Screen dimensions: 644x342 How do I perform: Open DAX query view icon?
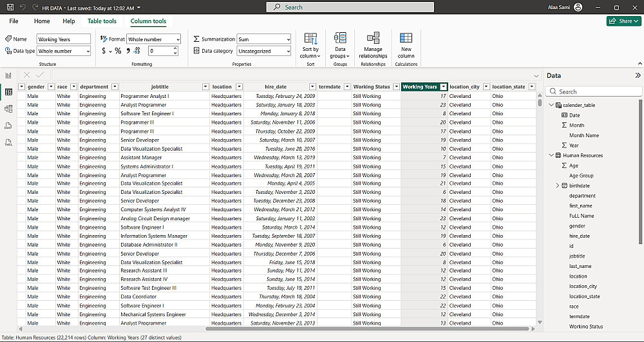(8, 126)
